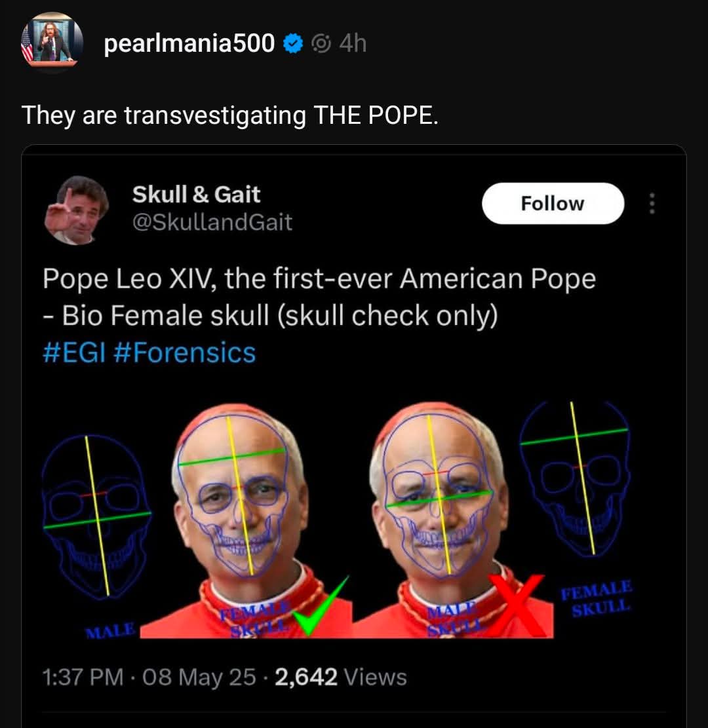Click the pearlmania500 username
708x728 pixels.
pos(189,43)
